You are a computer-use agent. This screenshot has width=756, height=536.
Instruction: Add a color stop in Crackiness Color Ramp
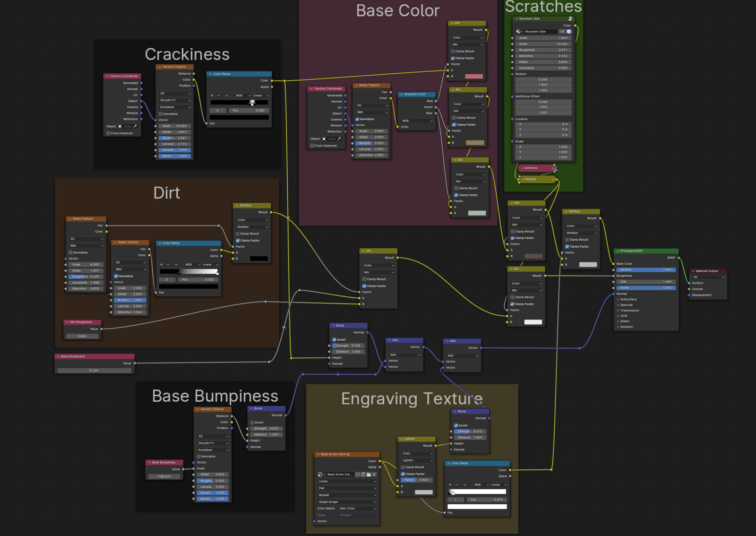click(212, 95)
